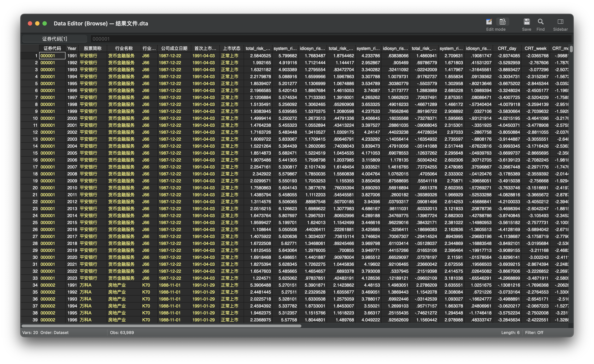Toggle the Sidebar panel icon
Screen dimensions: 594x364
point(560,22)
